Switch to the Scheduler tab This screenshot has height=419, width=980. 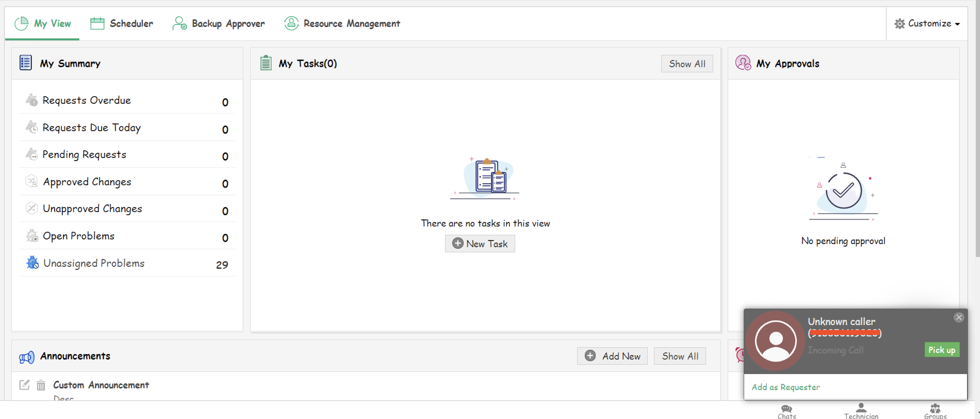[x=121, y=24]
